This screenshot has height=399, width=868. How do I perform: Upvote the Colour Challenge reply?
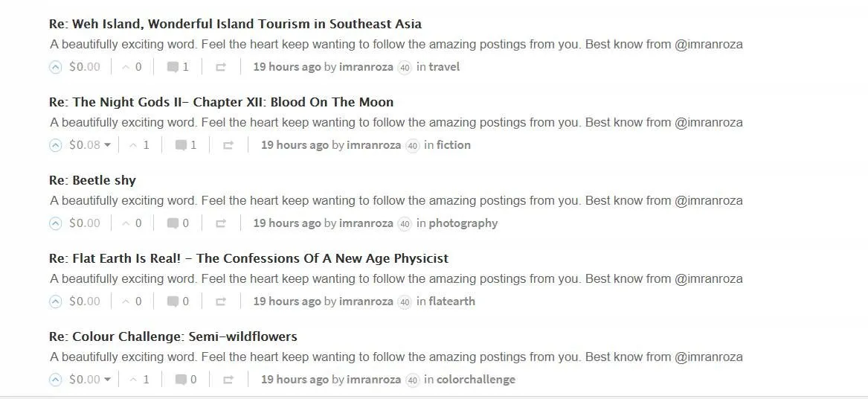[55, 380]
